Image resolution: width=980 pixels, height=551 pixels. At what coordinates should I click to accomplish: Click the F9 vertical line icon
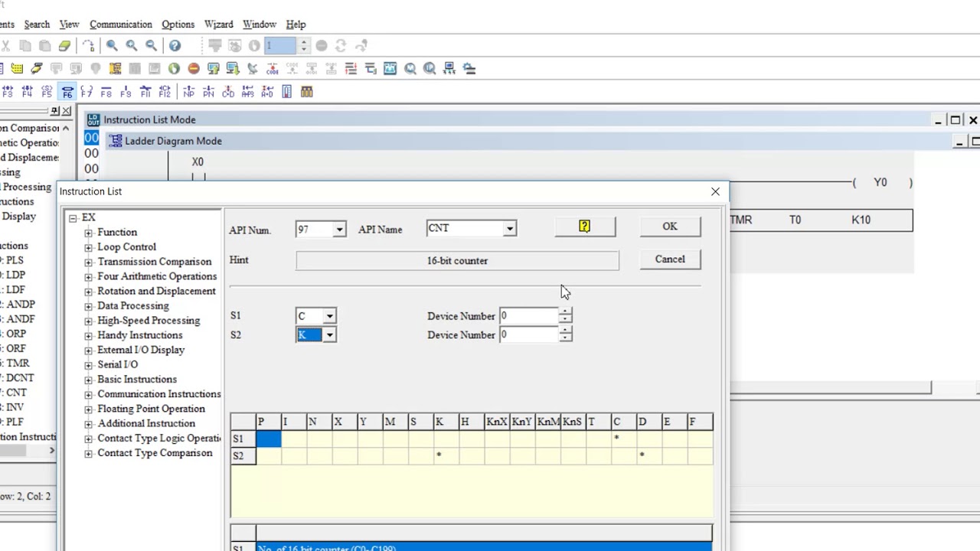(126, 92)
